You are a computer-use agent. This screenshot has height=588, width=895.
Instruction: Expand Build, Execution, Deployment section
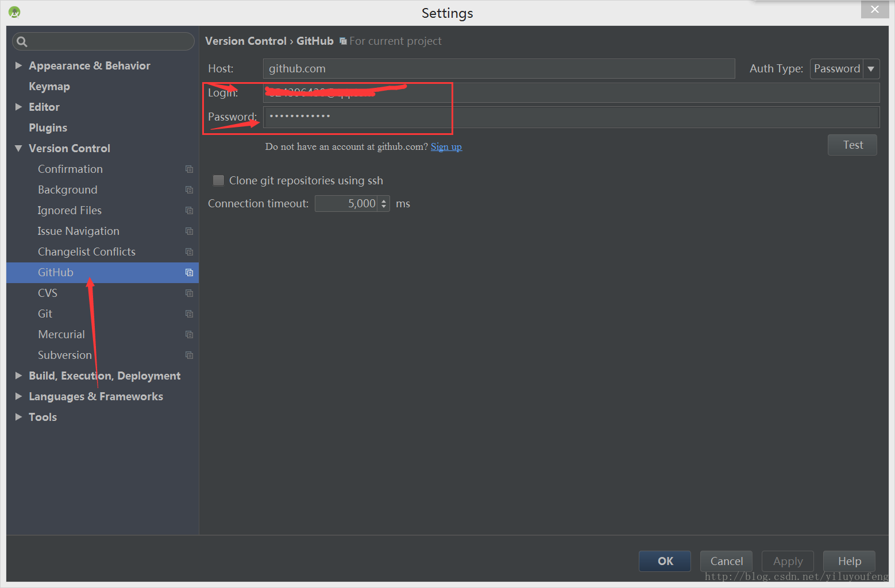(x=18, y=376)
